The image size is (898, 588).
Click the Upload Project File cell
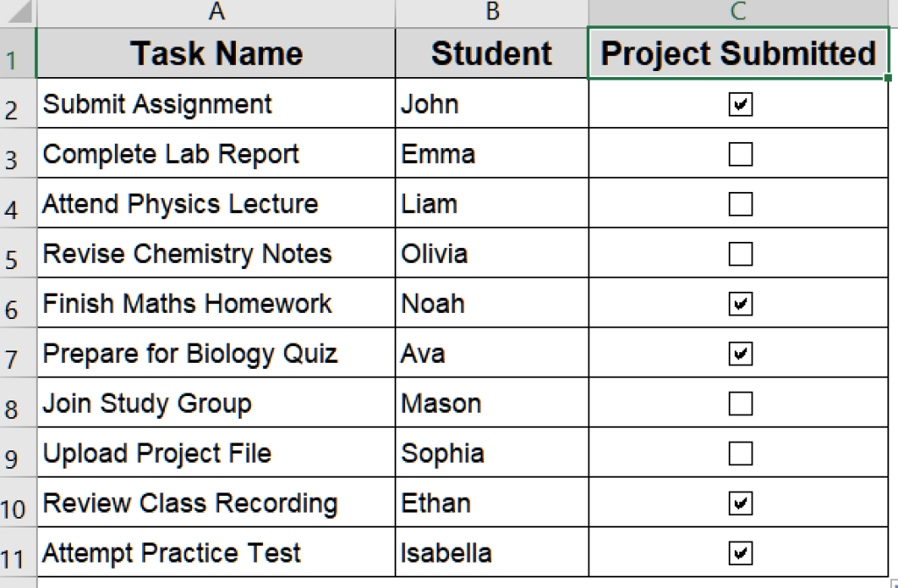[x=216, y=454]
